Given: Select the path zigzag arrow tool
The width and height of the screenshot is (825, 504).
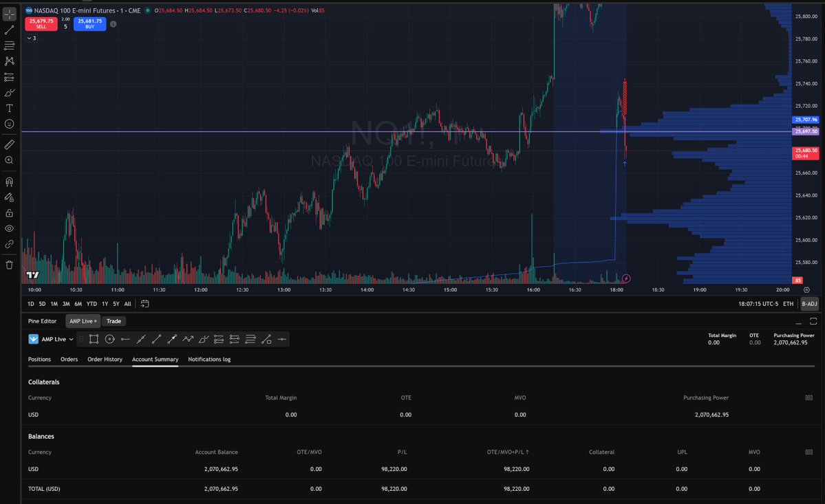Looking at the screenshot, I should [x=188, y=340].
